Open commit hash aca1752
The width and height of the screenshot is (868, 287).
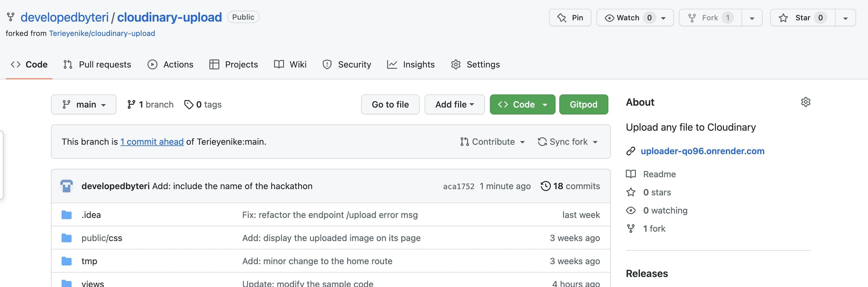tap(459, 186)
